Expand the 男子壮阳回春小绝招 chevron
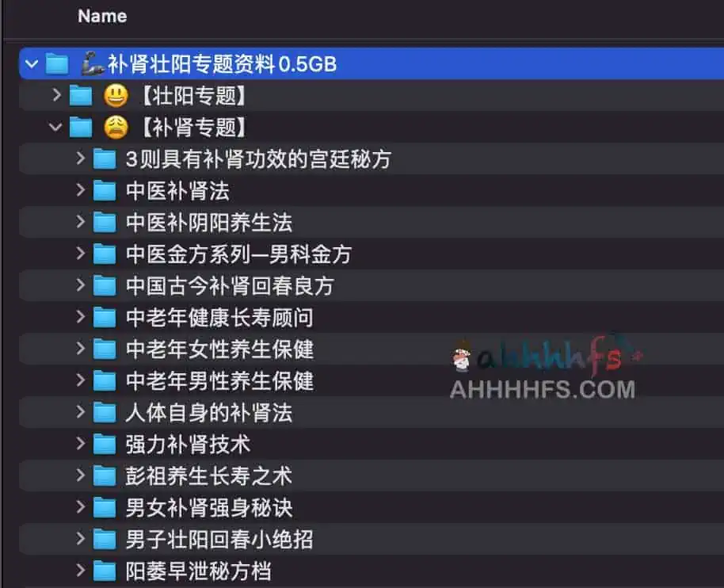 (x=80, y=539)
